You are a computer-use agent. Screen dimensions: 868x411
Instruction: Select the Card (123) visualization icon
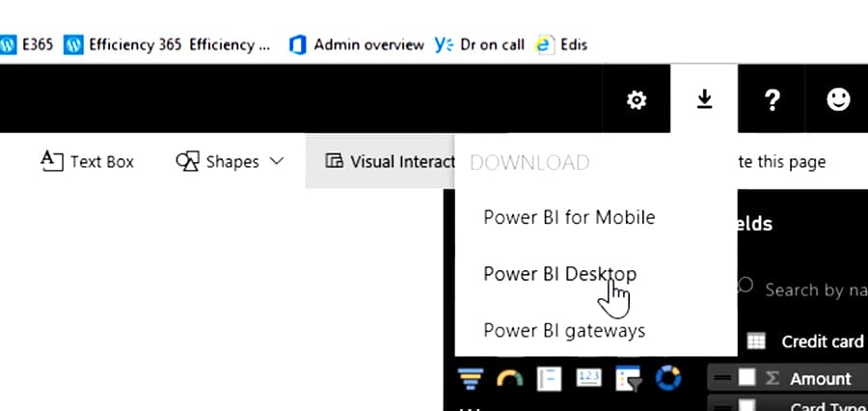coord(589,378)
